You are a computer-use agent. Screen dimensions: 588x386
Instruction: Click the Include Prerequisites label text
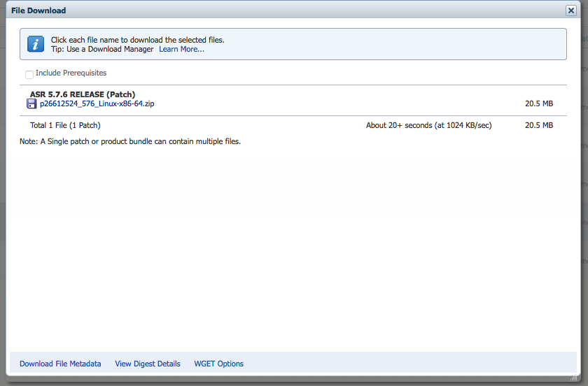tap(71, 73)
